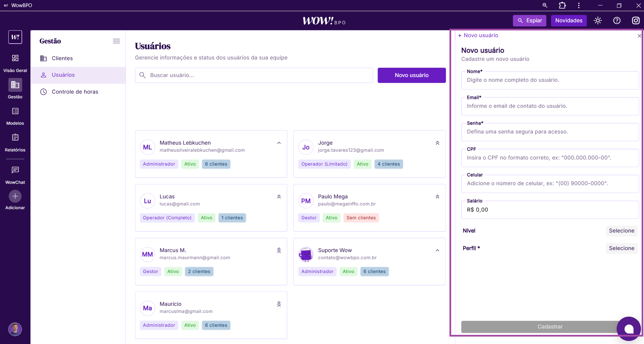Image resolution: width=644 pixels, height=344 pixels.
Task: Open the help question mark icon
Action: [617, 21]
